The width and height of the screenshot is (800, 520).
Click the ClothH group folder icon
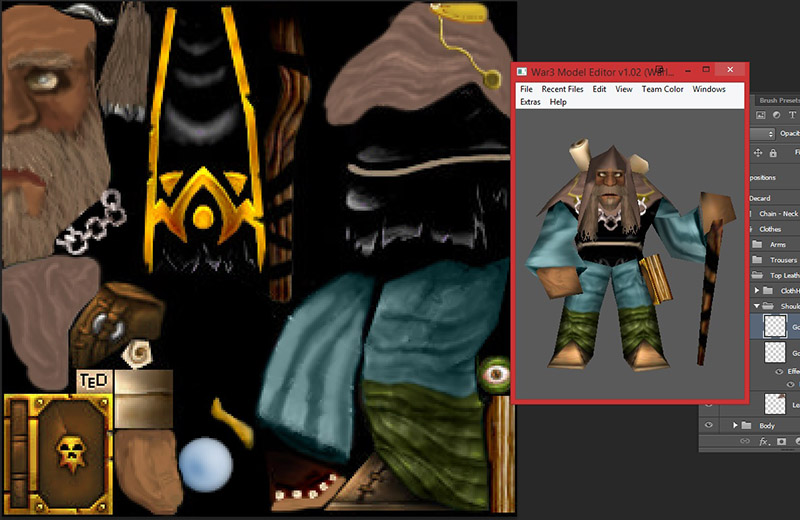click(768, 290)
